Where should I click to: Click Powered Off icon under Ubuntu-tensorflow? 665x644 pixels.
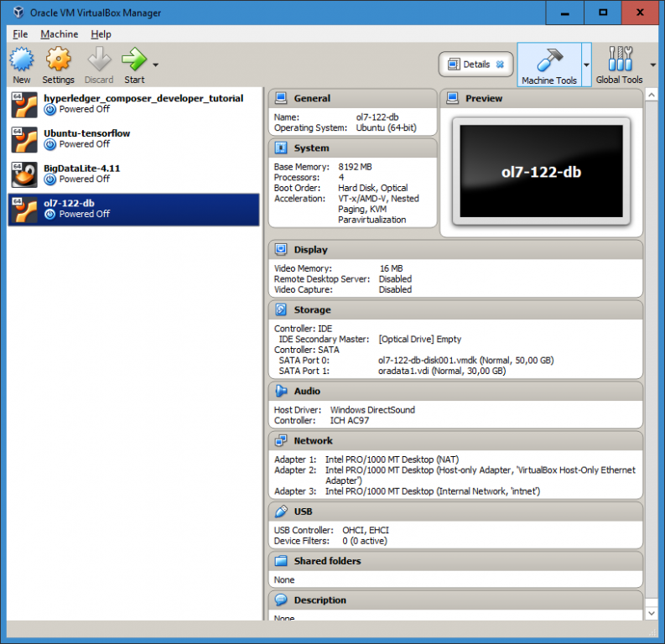(x=50, y=144)
